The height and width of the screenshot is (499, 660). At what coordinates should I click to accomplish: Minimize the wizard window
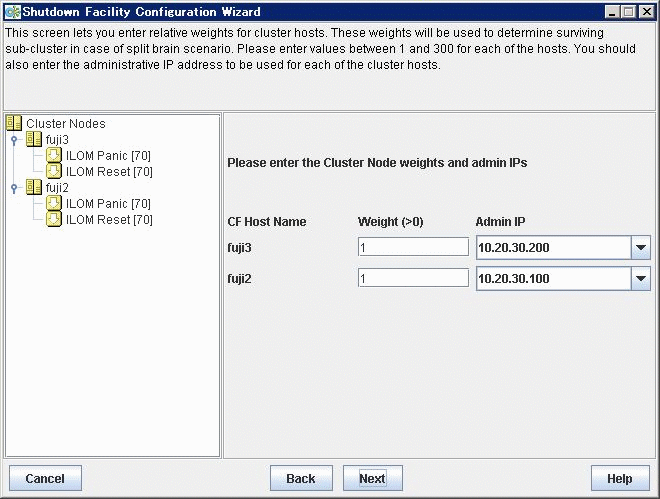612,12
